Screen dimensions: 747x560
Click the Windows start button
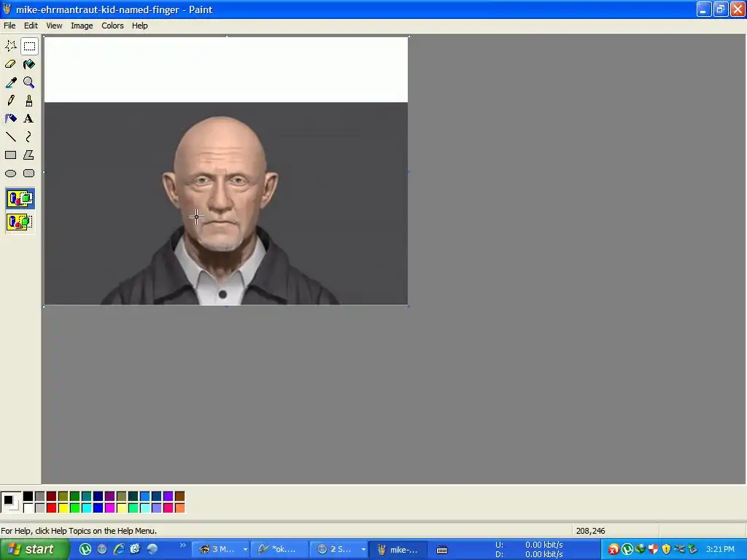34,550
